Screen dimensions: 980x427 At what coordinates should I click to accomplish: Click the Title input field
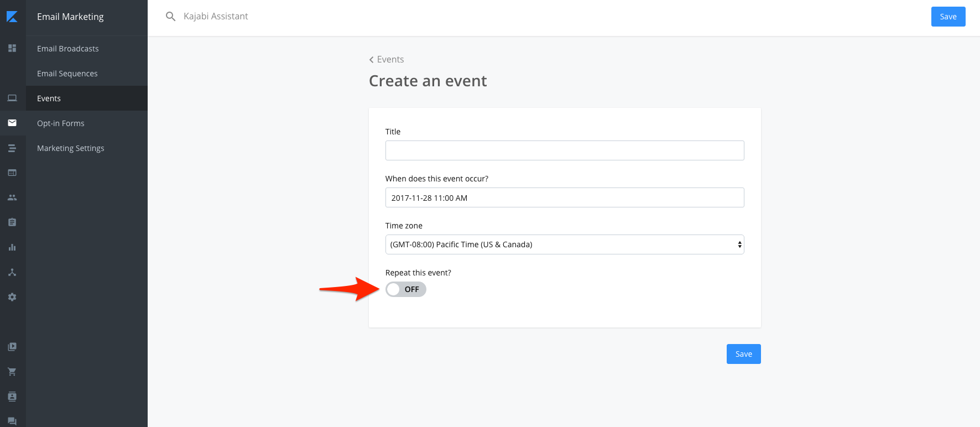coord(564,150)
